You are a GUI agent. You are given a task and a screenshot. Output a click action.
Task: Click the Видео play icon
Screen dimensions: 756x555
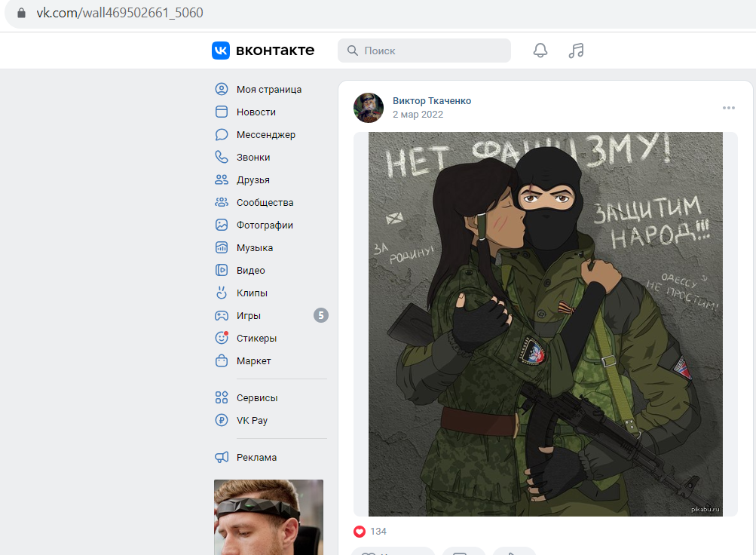tap(222, 270)
